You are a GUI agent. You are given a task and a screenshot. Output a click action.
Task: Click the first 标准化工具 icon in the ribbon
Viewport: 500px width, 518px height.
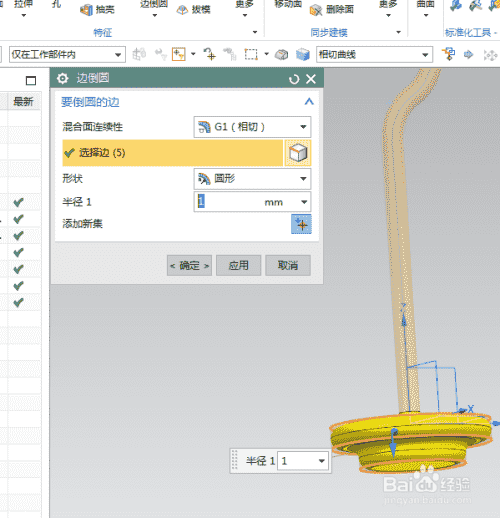coord(455,6)
